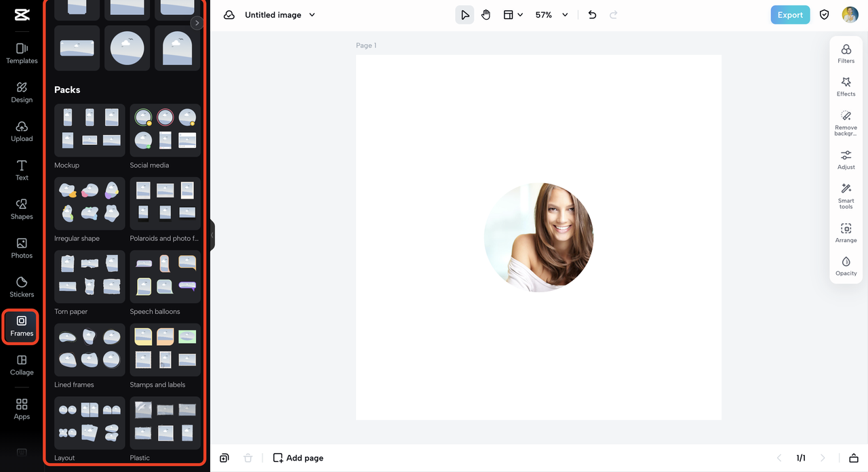The image size is (868, 472).
Task: Open the Photos panel
Action: click(x=22, y=248)
